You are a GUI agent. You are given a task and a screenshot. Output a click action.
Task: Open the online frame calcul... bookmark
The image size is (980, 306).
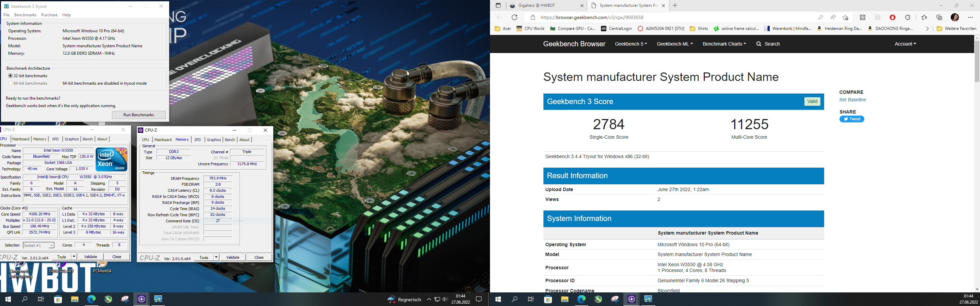(736, 29)
